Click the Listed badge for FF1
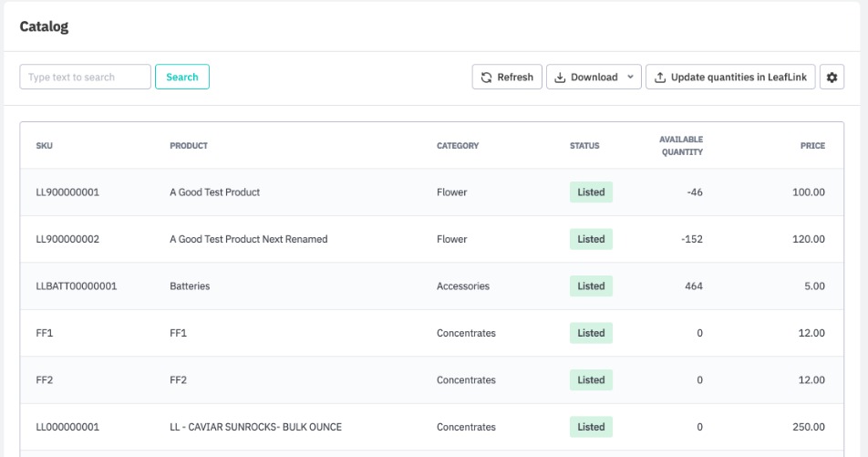The width and height of the screenshot is (868, 457). coord(591,333)
